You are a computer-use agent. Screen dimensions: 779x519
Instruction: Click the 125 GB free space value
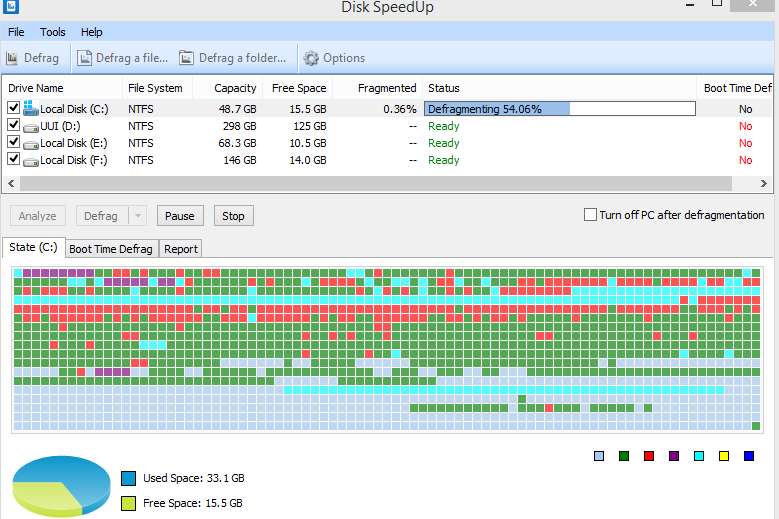pyautogui.click(x=310, y=126)
